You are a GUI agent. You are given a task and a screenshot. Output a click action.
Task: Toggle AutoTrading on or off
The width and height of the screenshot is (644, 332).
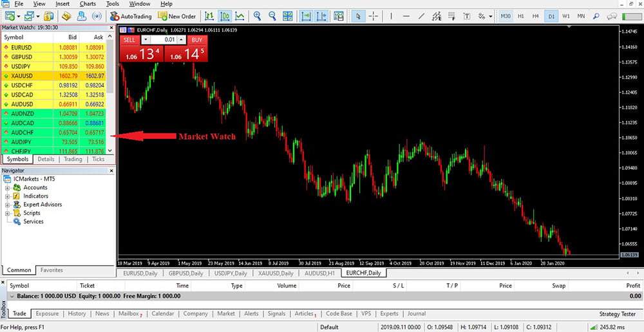[131, 17]
